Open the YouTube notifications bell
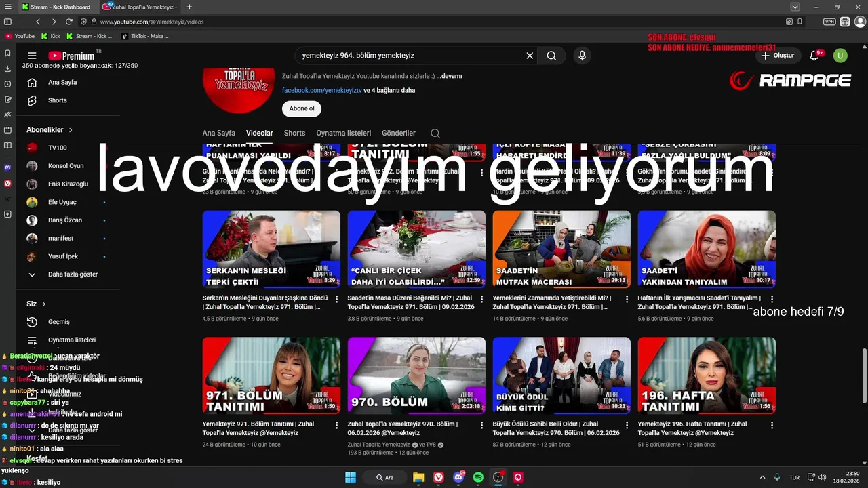868x488 pixels. pyautogui.click(x=815, y=56)
